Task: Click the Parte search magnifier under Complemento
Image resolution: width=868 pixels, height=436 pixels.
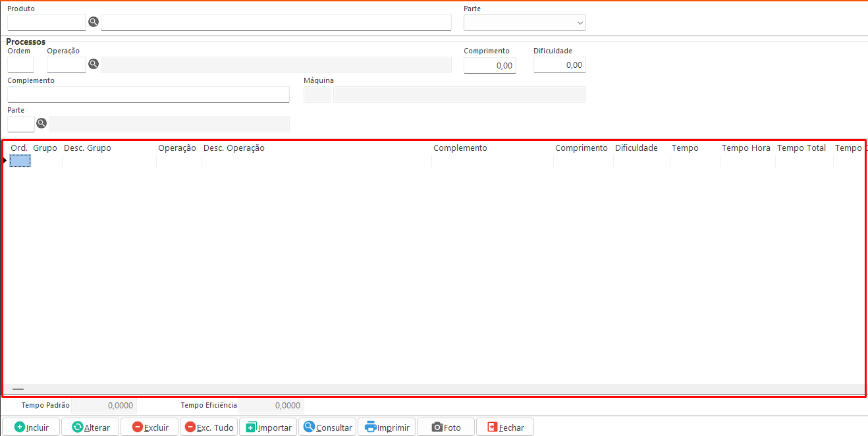Action: pos(41,124)
